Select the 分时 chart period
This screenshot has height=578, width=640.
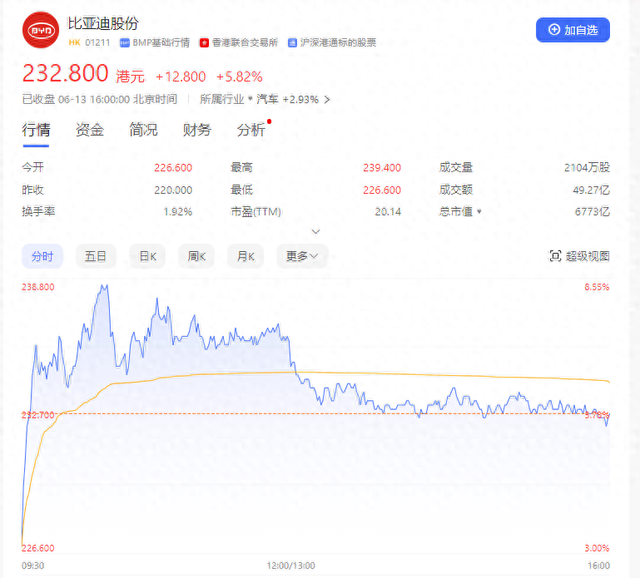pyautogui.click(x=42, y=256)
